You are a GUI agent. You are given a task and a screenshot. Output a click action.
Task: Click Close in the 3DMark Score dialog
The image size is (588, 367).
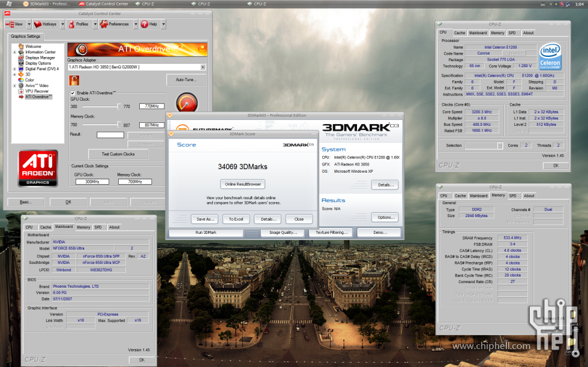pos(299,219)
